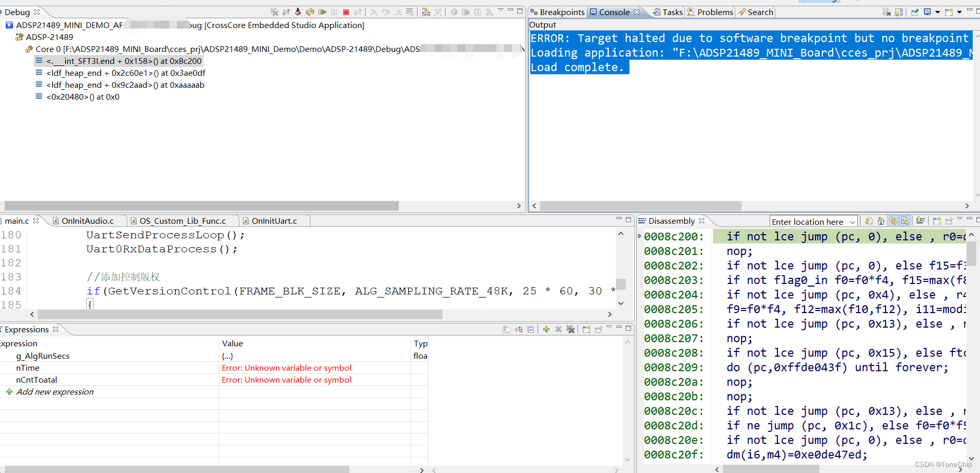Remove all expressions in Expressions view
This screenshot has width=980, height=473.
coord(571,329)
